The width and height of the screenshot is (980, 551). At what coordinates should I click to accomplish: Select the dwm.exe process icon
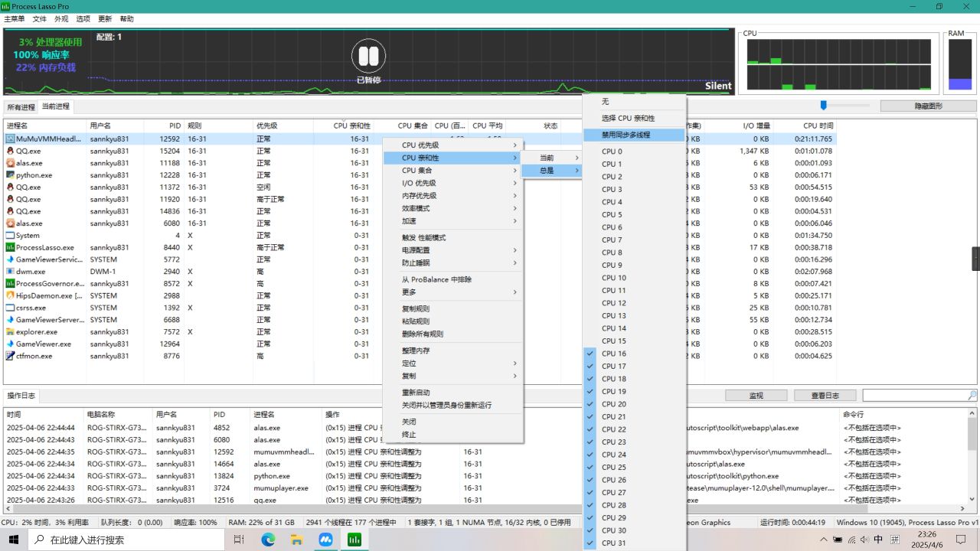11,272
